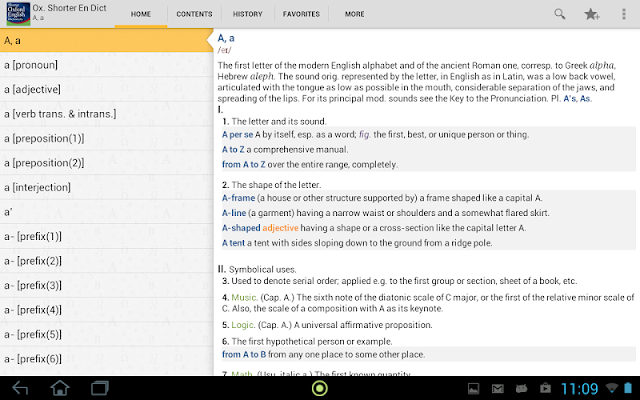640x400 pixels.
Task: Open gallery notification icon in status bar
Action: [x=473, y=389]
